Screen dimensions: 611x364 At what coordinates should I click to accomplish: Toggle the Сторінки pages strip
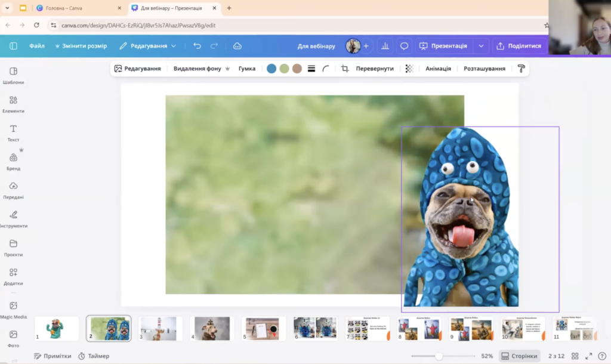(520, 356)
